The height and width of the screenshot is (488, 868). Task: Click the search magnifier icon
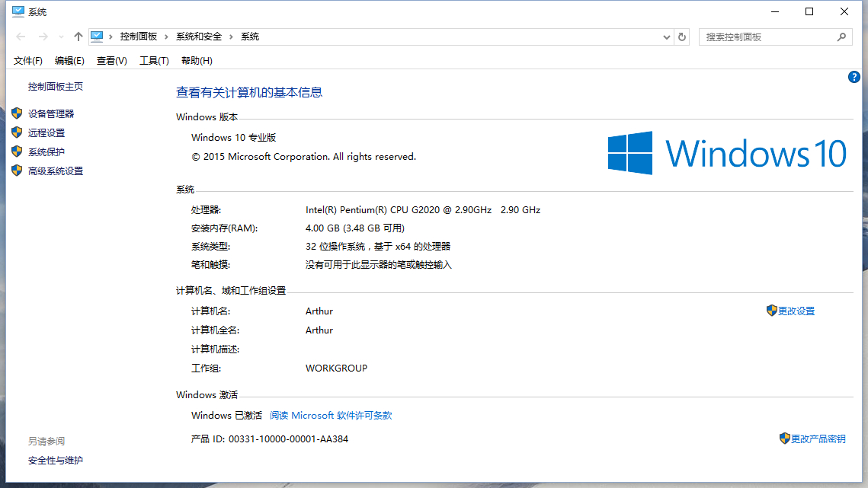click(x=841, y=37)
